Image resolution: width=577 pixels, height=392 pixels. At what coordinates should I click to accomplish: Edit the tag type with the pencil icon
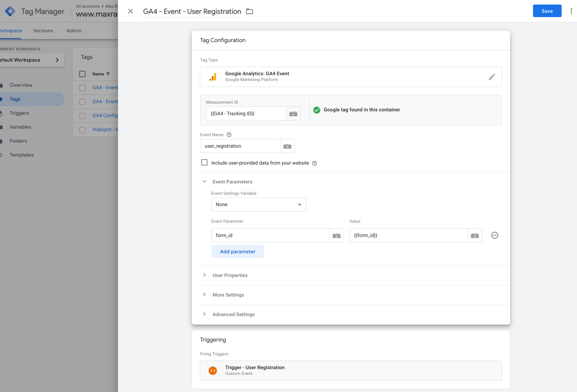coord(492,77)
